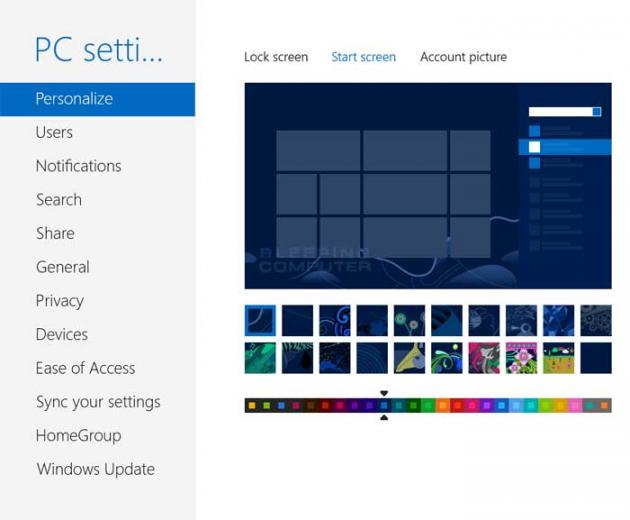630x520 pixels.
Task: Open Ease of Access settings
Action: pyautogui.click(x=85, y=368)
